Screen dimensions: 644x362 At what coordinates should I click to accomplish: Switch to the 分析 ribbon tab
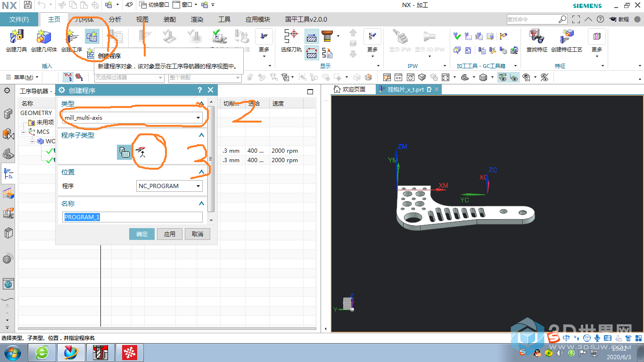(115, 19)
